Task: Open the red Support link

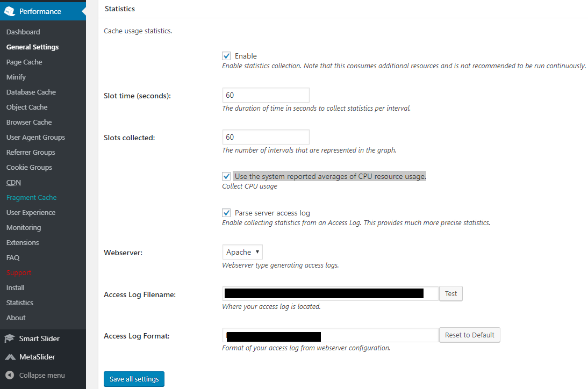Action: point(19,272)
